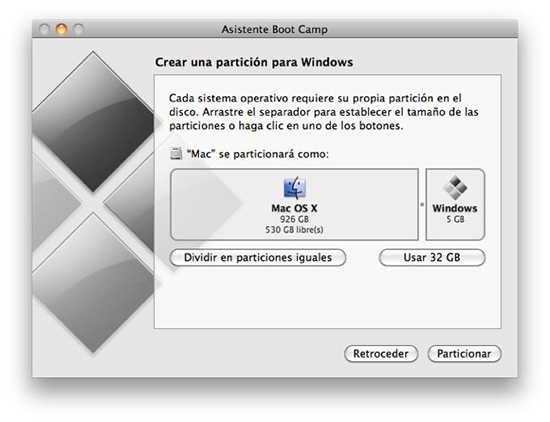Select the Mac OS X partition box

(294, 205)
